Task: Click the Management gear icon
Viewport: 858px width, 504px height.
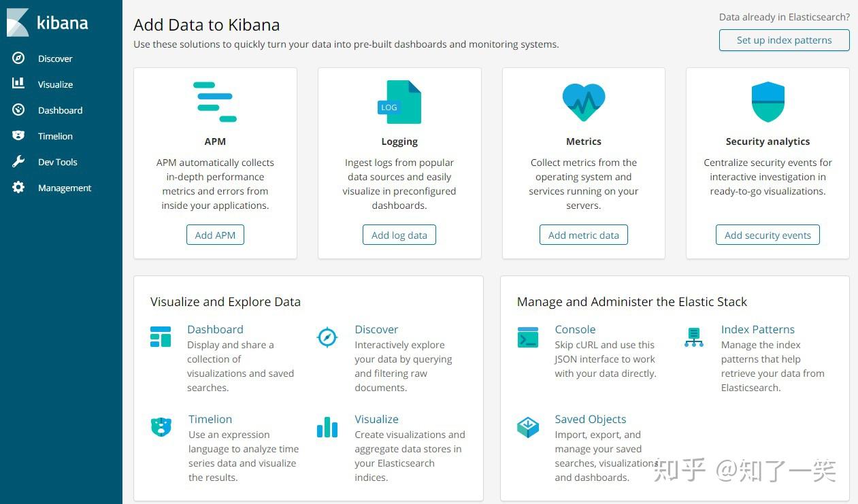Action: pyautogui.click(x=18, y=188)
